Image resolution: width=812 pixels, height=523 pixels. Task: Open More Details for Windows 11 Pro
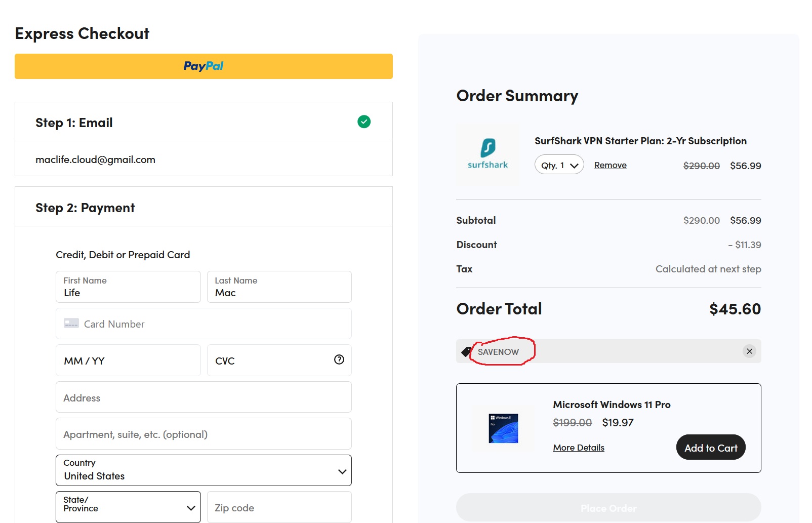(x=578, y=447)
